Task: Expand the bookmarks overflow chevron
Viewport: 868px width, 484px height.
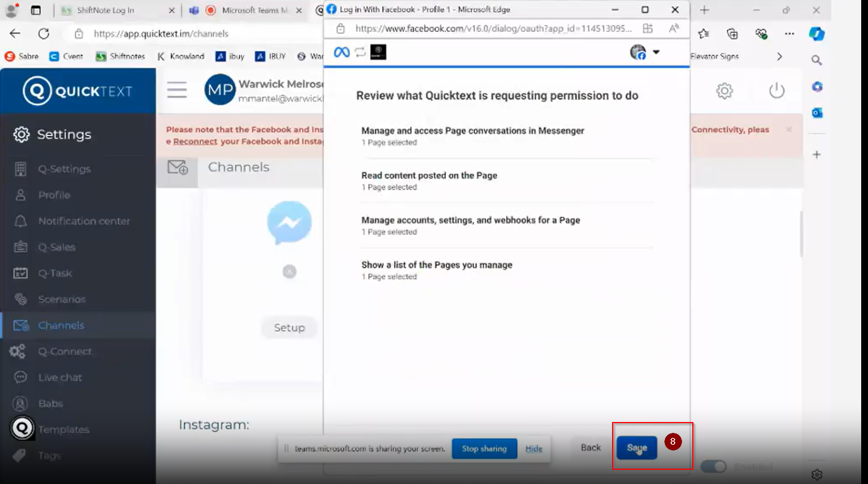Action: (x=779, y=56)
